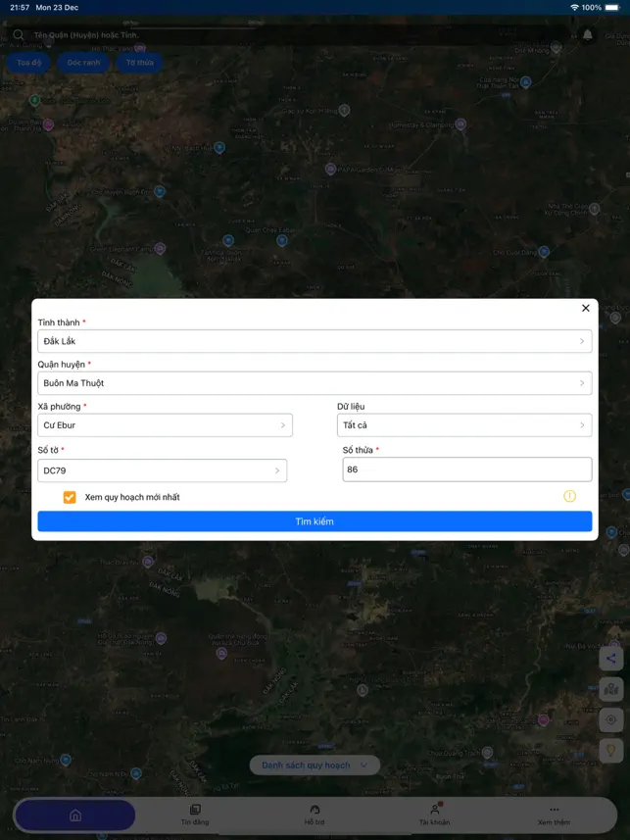Toggle Xem quy hoạch mới nhất checkbox

[70, 497]
